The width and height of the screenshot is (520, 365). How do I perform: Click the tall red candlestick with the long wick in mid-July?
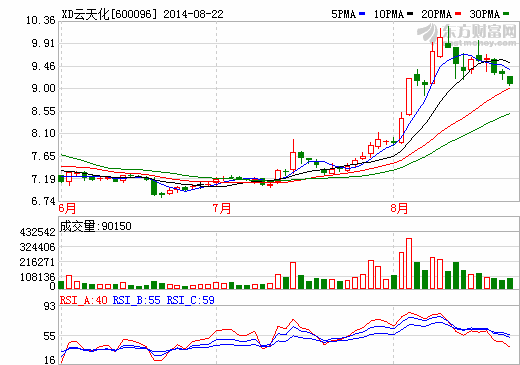pos(293,156)
